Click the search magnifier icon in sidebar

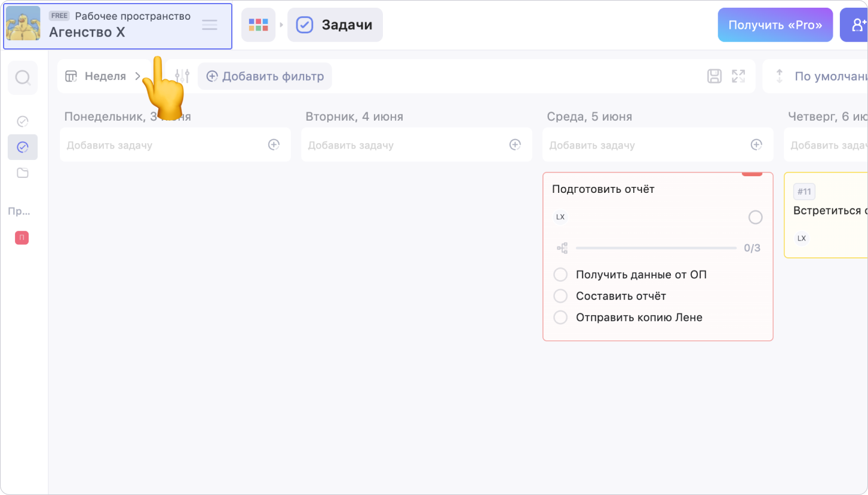pos(23,78)
